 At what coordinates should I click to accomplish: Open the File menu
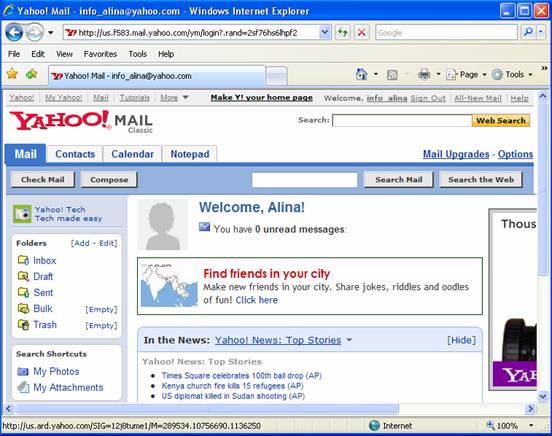coord(14,54)
